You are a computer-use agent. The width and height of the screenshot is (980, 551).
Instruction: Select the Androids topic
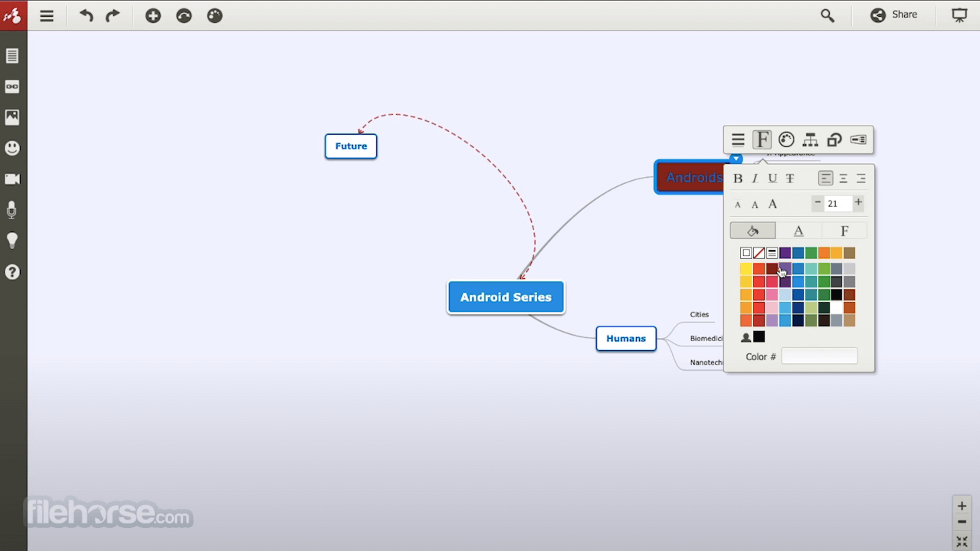pos(690,177)
